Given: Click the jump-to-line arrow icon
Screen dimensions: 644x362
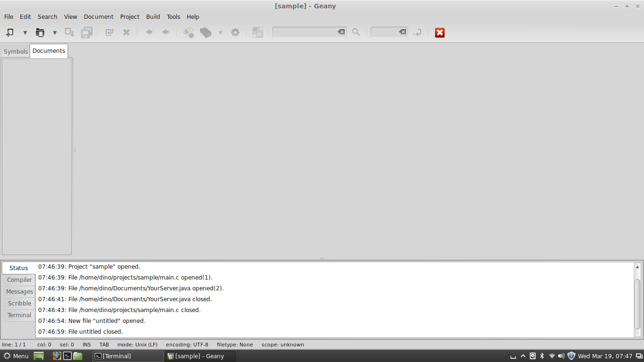Looking at the screenshot, I should pyautogui.click(x=417, y=33).
